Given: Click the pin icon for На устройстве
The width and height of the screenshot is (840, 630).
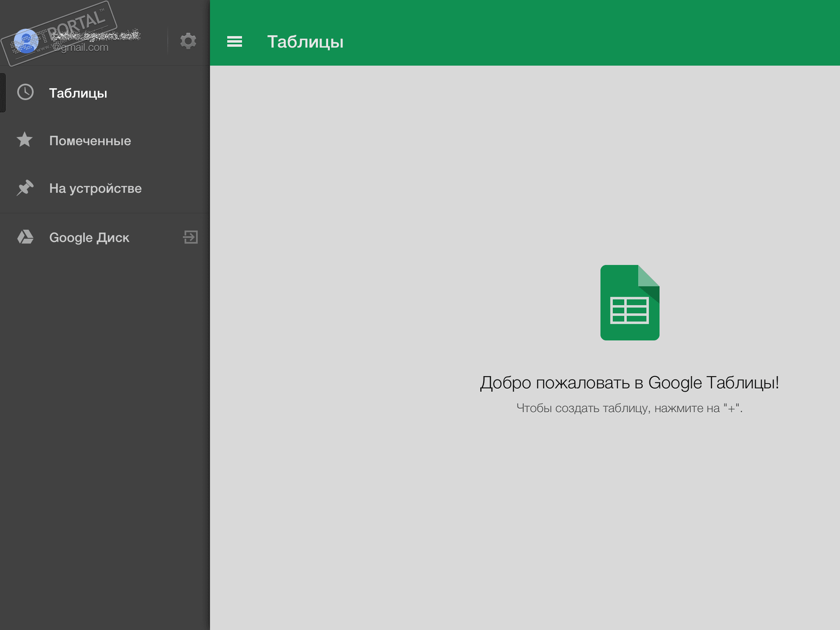Looking at the screenshot, I should click(25, 187).
